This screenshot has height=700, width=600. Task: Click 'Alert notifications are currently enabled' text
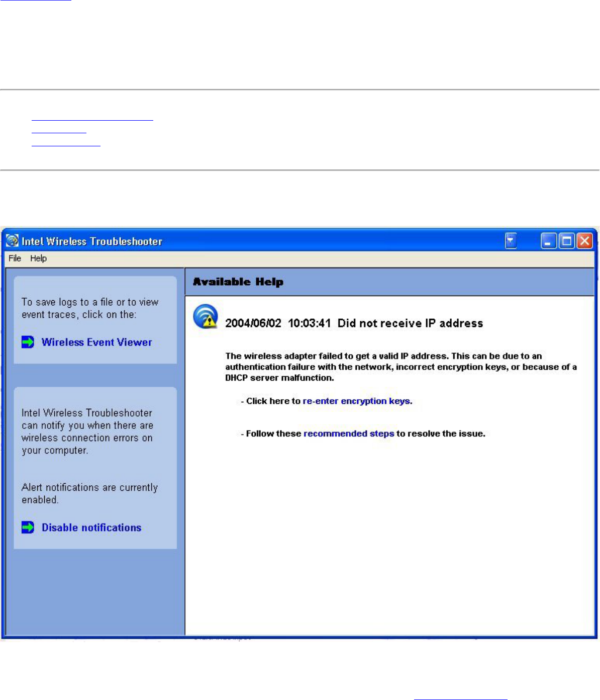[89, 493]
